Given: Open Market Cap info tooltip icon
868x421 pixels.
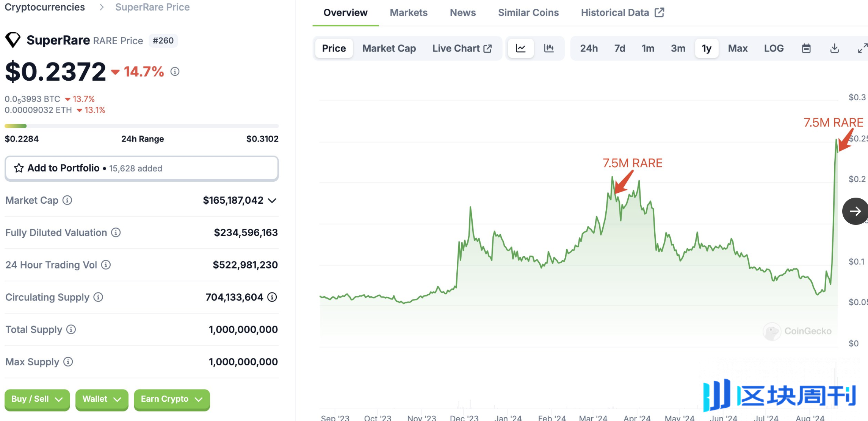Looking at the screenshot, I should pos(67,200).
